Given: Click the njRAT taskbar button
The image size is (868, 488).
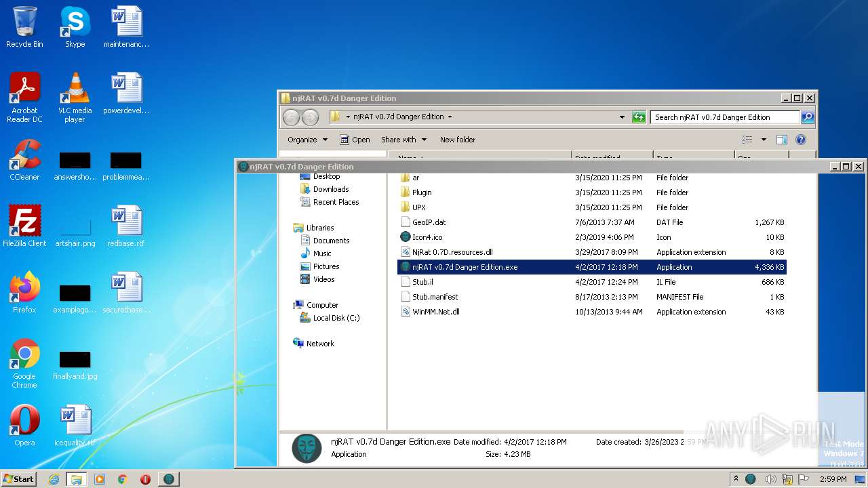Looking at the screenshot, I should pos(168,479).
